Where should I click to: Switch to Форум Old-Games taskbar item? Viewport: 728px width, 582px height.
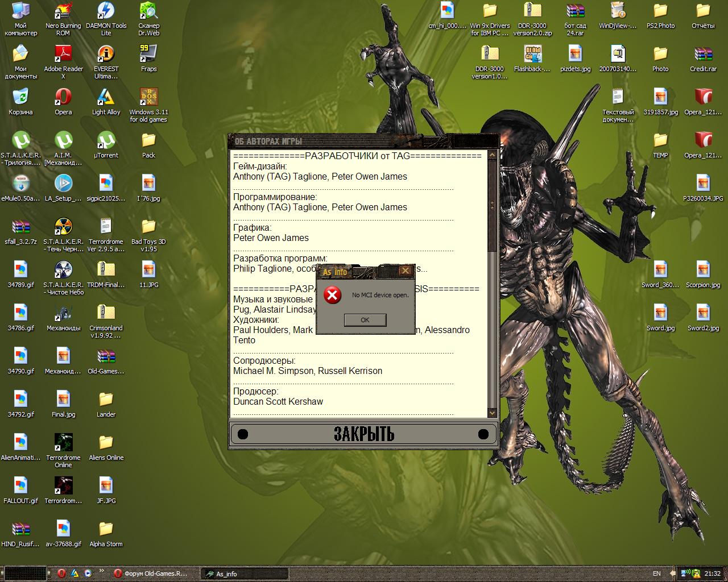(151, 573)
